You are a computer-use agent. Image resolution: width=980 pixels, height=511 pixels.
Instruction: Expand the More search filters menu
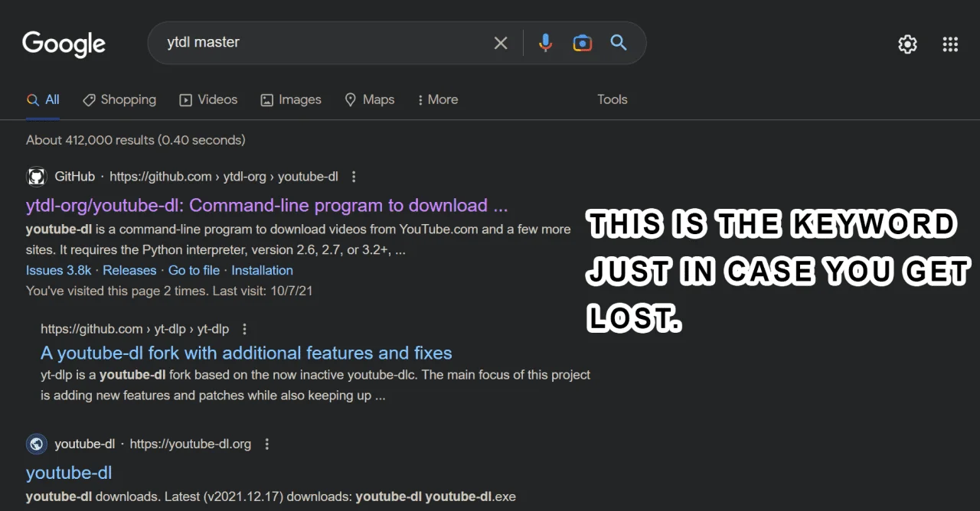437,99
